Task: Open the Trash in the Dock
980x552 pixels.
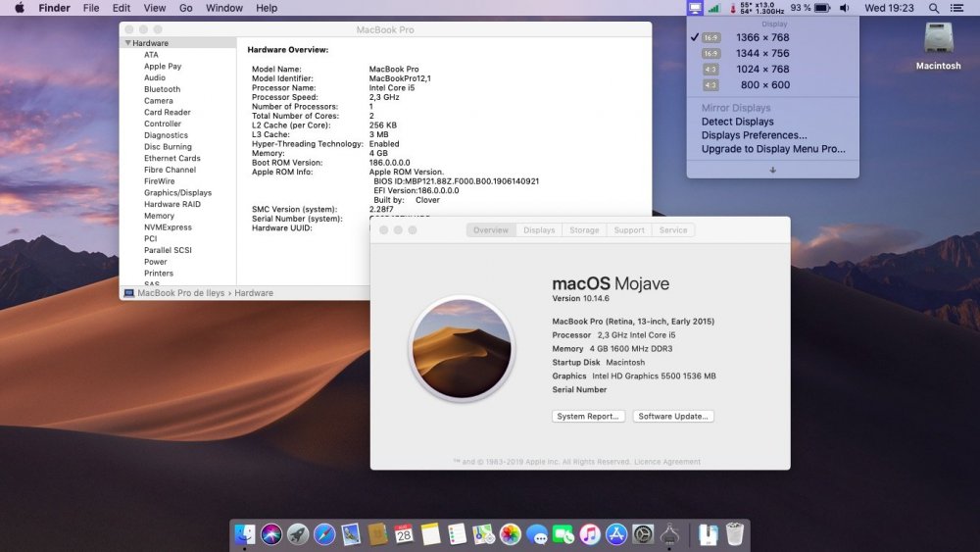Action: pos(735,534)
